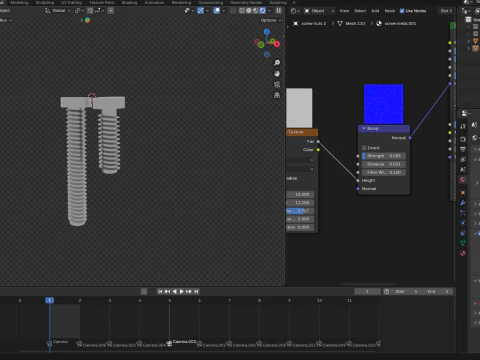Screen dimensions: 480x360
Task: Open the Physics properties tab icon
Action: pyautogui.click(x=463, y=223)
